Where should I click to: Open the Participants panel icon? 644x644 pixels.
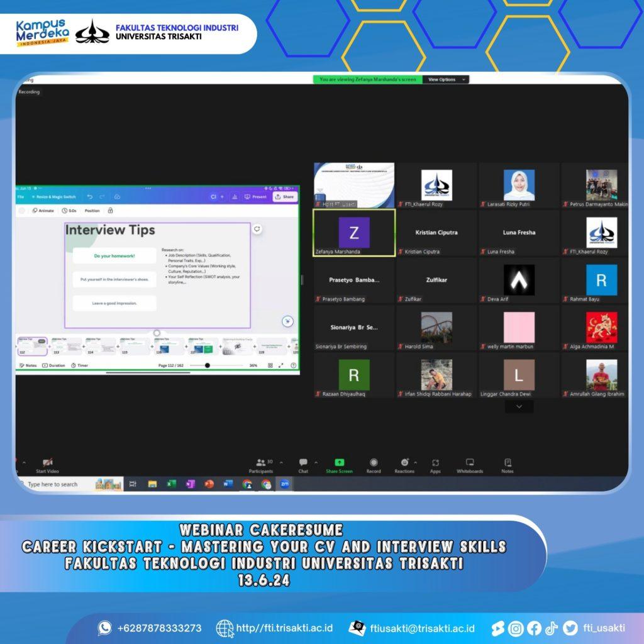261,462
